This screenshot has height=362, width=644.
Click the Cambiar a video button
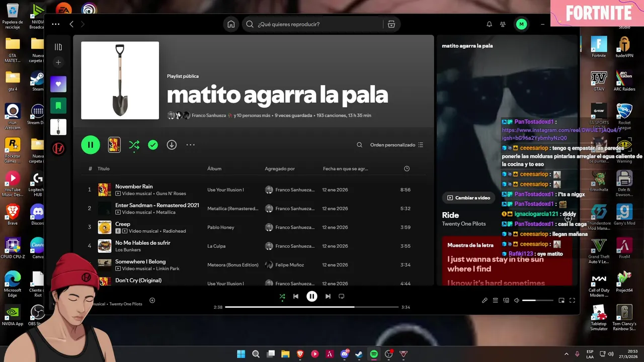(x=469, y=198)
